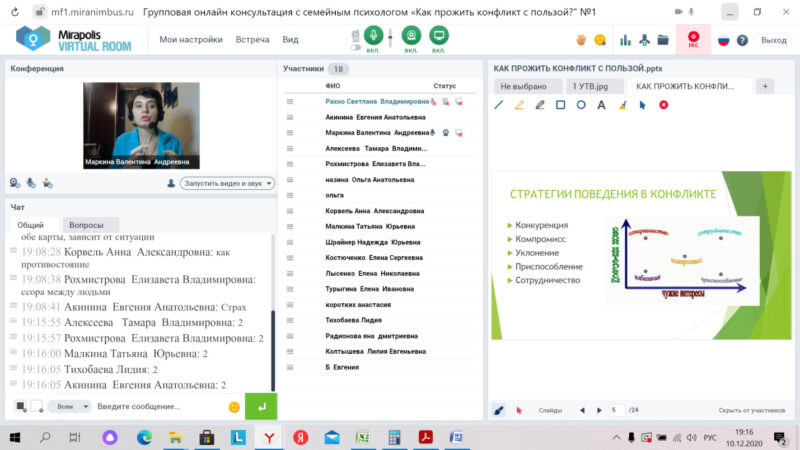
Task: Toggle camera status for Маркина Валентина
Action: tap(446, 133)
